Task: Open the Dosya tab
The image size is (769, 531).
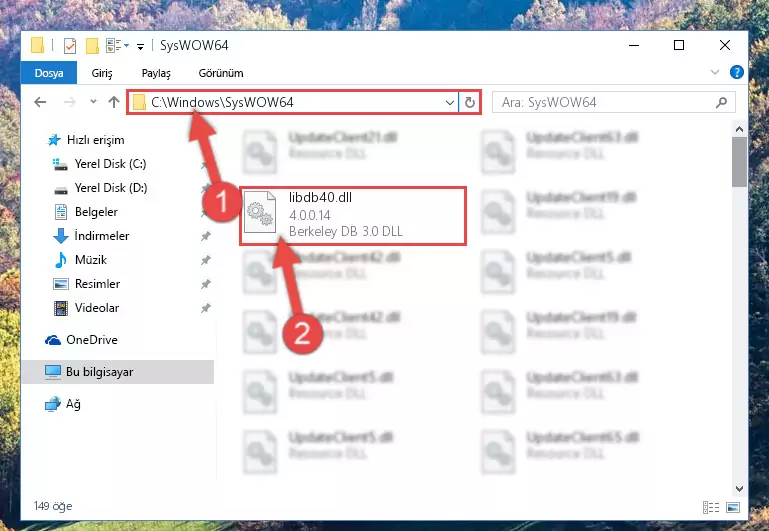Action: (49, 73)
